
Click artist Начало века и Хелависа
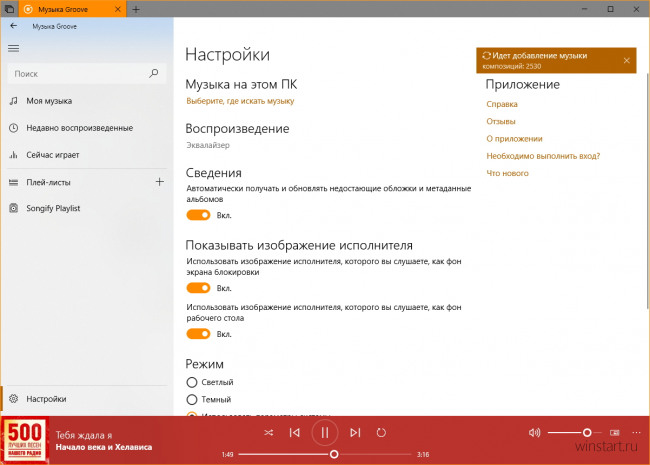pos(104,448)
